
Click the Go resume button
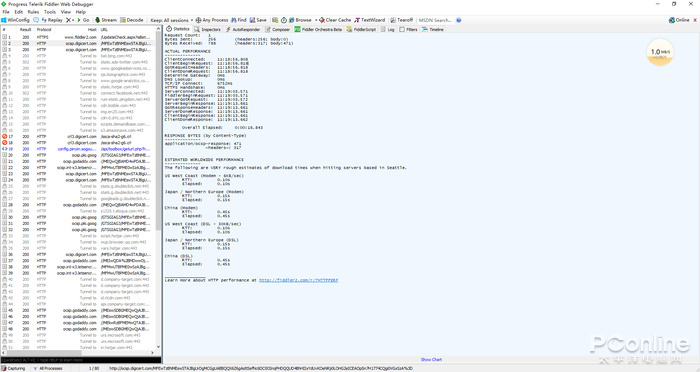83,20
